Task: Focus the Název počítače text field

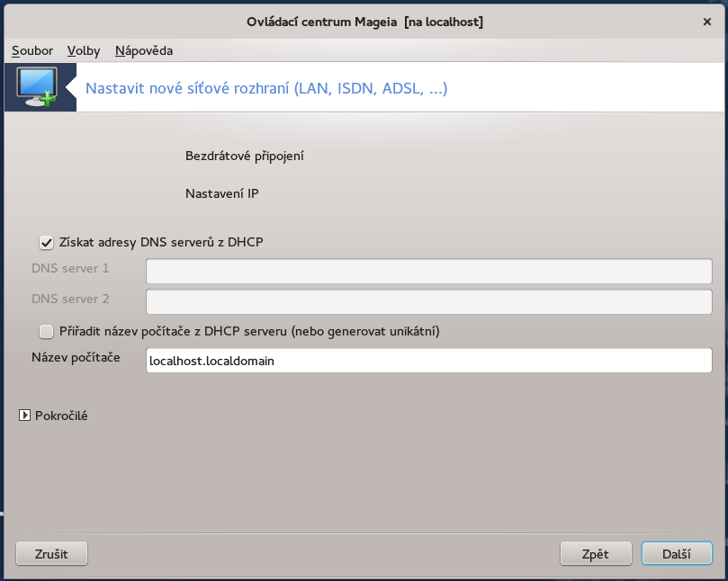Action: pyautogui.click(x=428, y=361)
